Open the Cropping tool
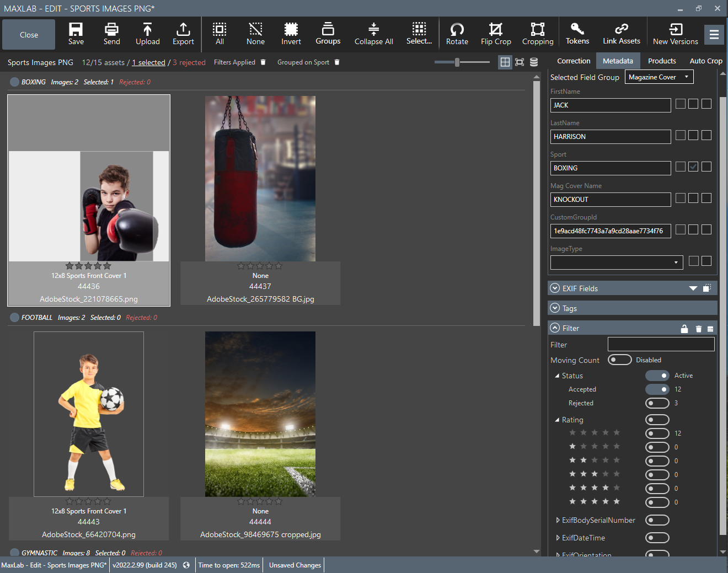The width and height of the screenshot is (728, 573). click(538, 34)
